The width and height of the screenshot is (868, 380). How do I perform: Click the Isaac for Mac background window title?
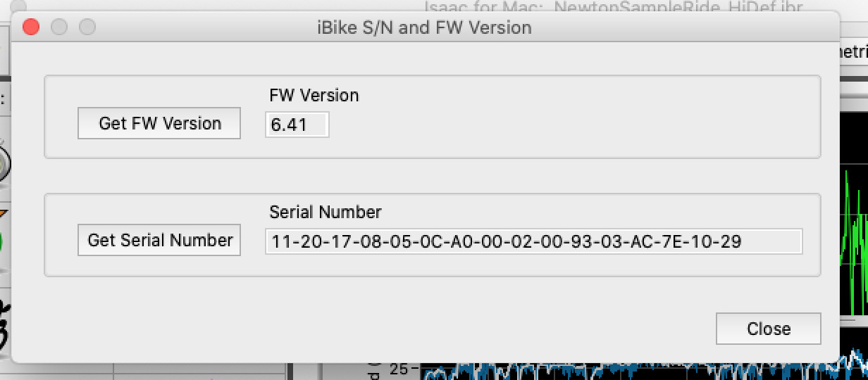(613, 7)
